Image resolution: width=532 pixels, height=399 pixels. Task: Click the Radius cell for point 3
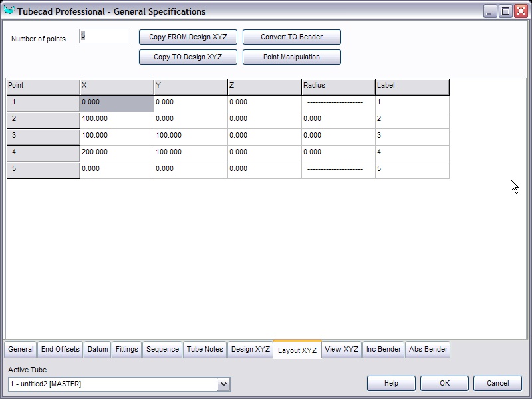(x=338, y=136)
